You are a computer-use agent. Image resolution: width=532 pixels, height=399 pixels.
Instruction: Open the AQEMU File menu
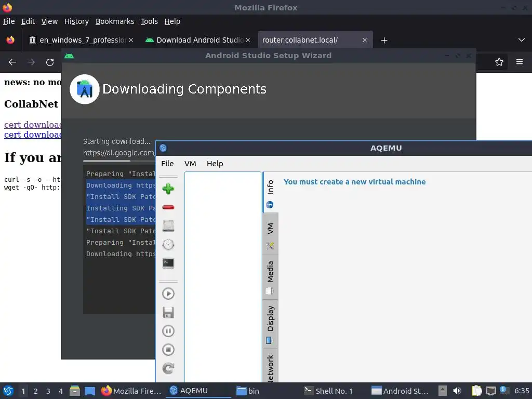tap(167, 164)
